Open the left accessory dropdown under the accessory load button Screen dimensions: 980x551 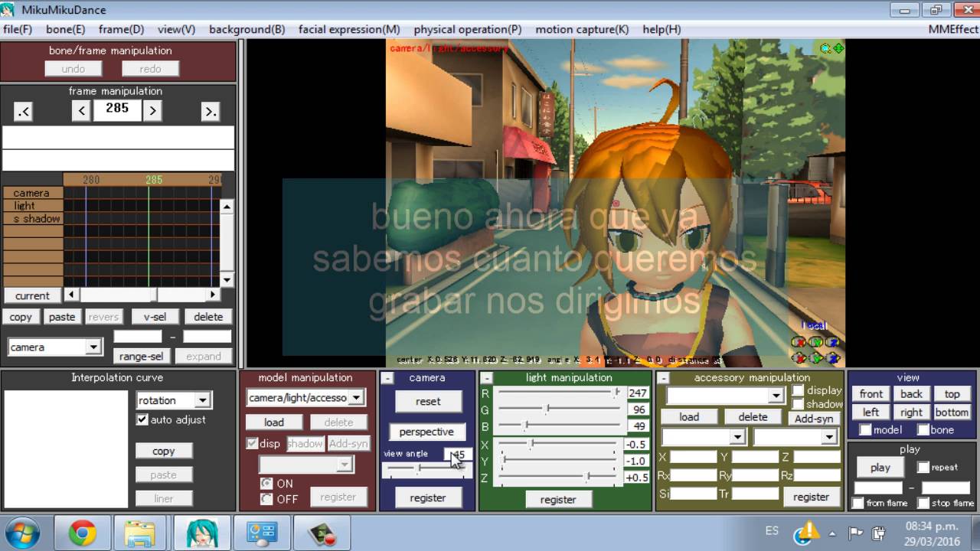(704, 436)
